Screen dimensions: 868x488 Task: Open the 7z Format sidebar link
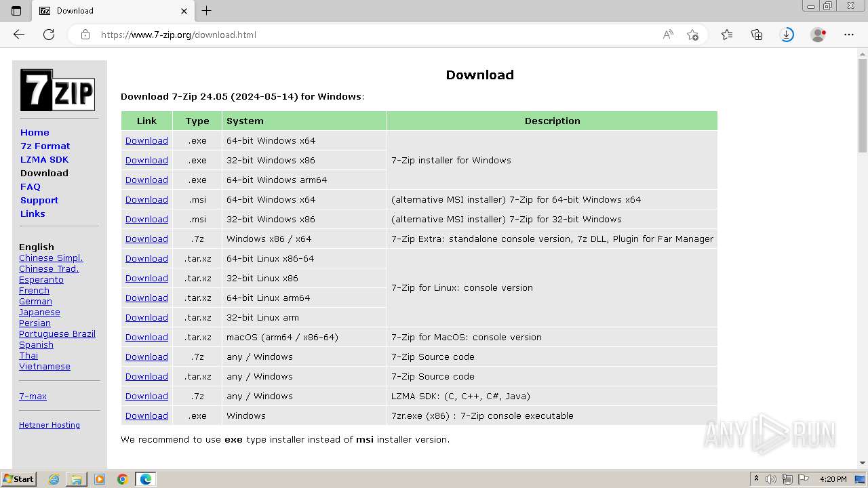click(x=45, y=146)
